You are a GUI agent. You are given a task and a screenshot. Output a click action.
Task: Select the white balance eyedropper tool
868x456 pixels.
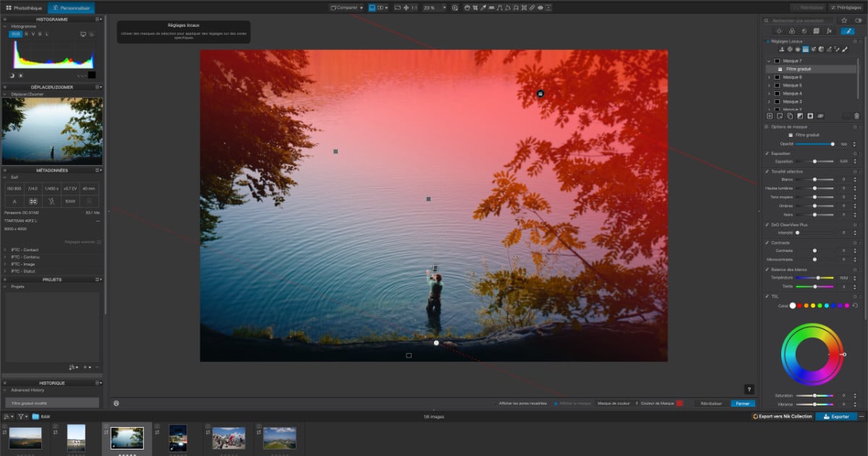[483, 7]
